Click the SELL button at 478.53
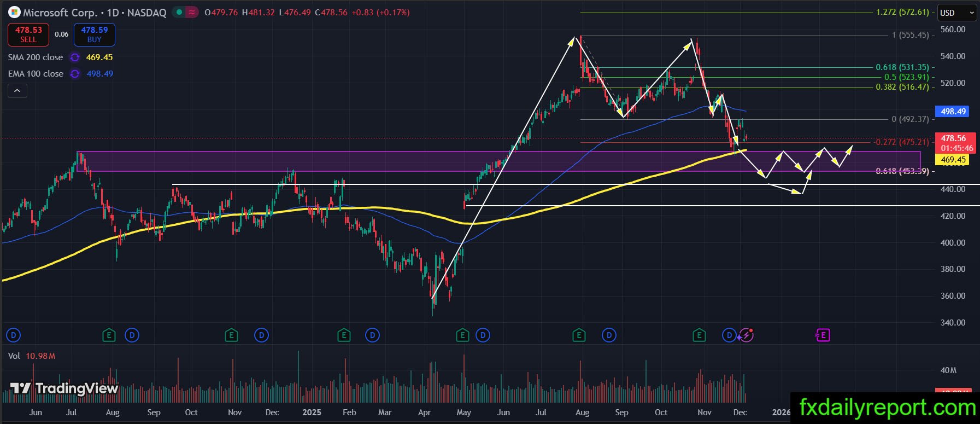980x424 pixels. (28, 34)
